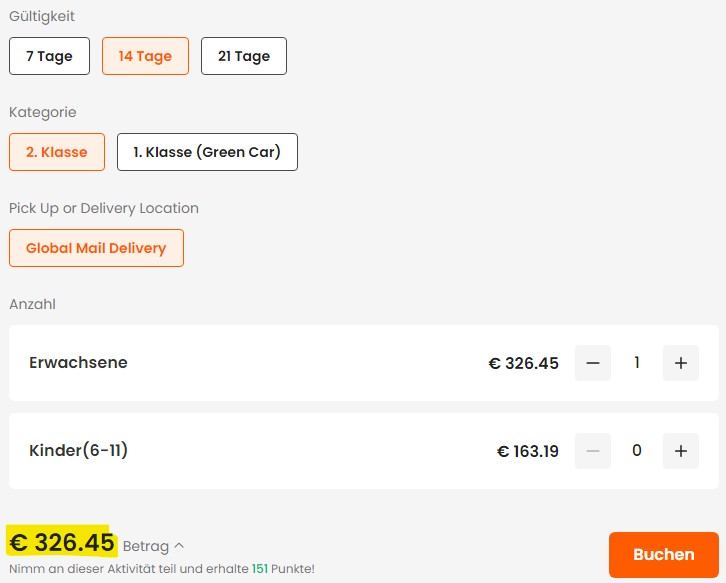This screenshot has width=726, height=583.
Task: Click the Betrag label
Action: click(x=146, y=546)
